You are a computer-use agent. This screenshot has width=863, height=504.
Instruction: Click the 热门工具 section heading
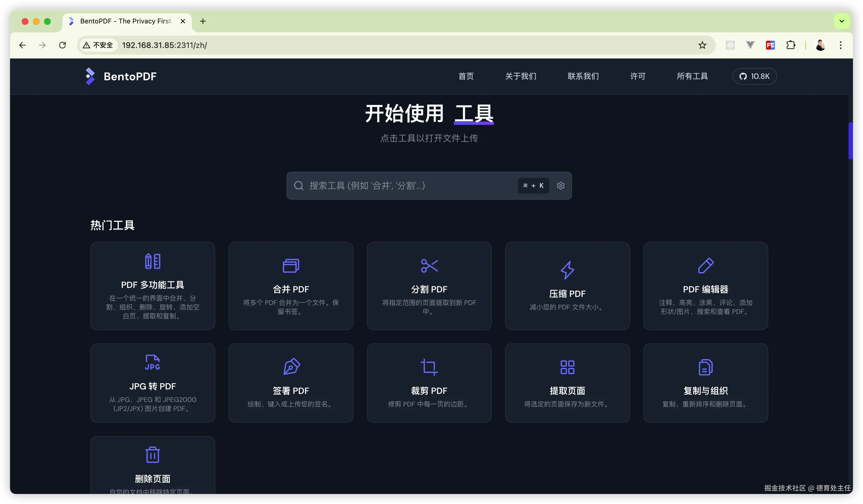[112, 225]
